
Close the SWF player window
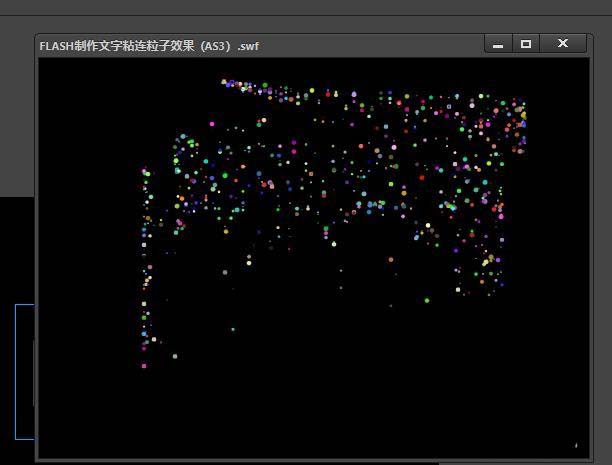(x=563, y=44)
